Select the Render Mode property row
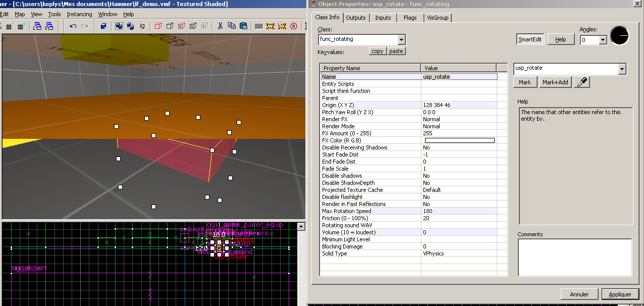 tap(409, 126)
